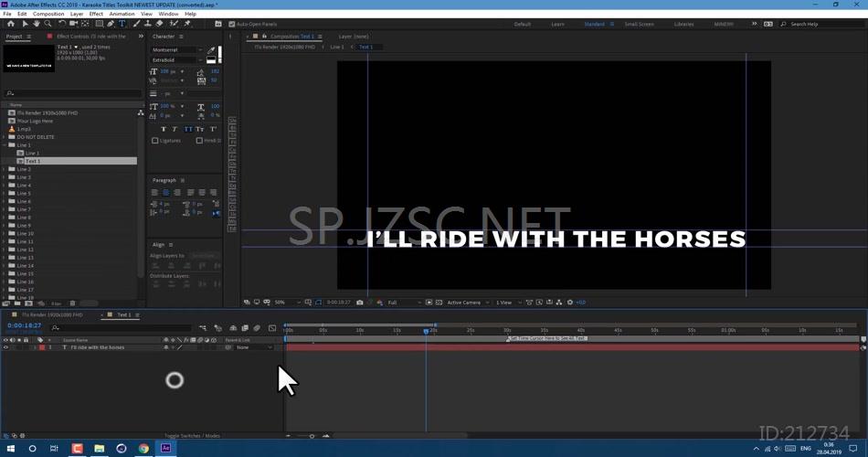Open the Animation menu

pyautogui.click(x=122, y=14)
